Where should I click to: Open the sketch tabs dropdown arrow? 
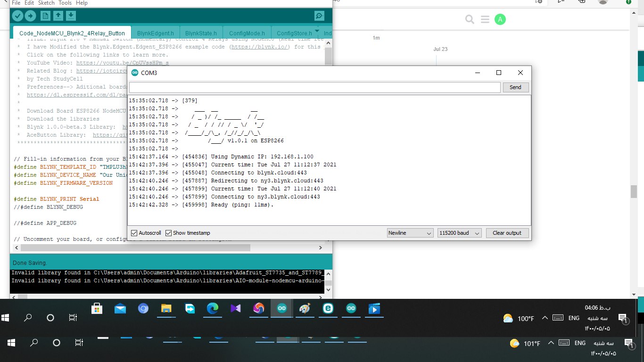pos(317,32)
